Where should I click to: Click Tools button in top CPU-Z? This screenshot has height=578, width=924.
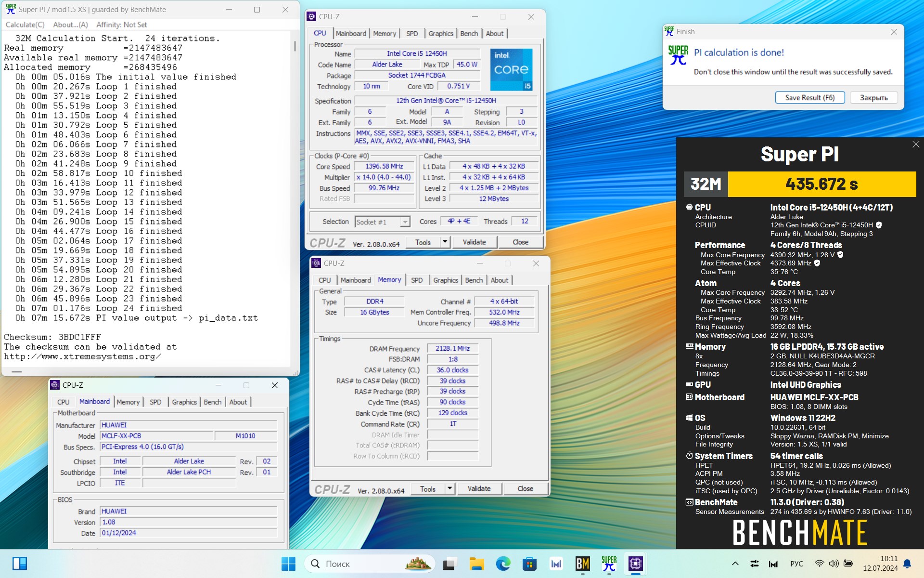423,242
